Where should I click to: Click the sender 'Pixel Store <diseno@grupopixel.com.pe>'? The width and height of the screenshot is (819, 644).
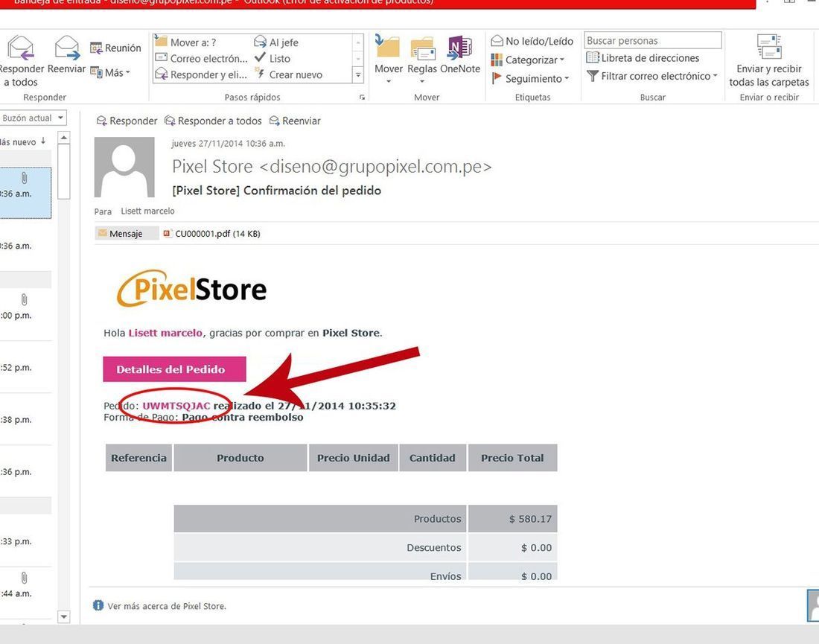tap(331, 167)
